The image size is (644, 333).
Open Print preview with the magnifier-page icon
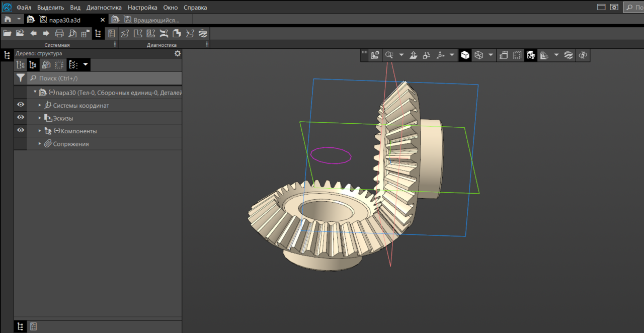tap(72, 34)
